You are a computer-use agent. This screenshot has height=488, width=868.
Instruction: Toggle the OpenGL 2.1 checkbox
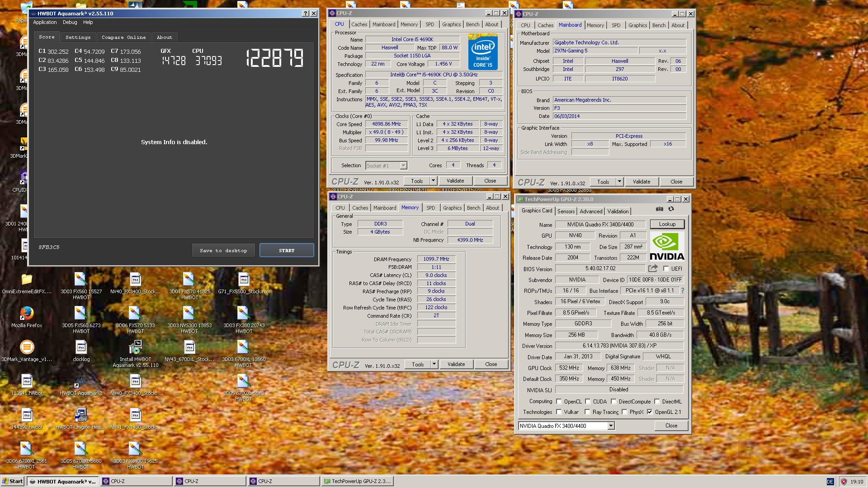(650, 412)
